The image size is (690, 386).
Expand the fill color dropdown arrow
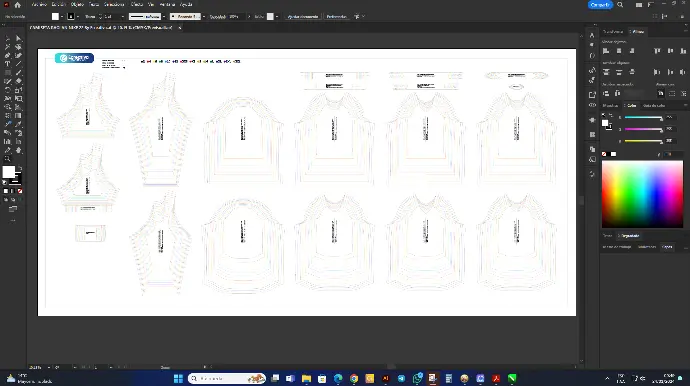(x=62, y=17)
